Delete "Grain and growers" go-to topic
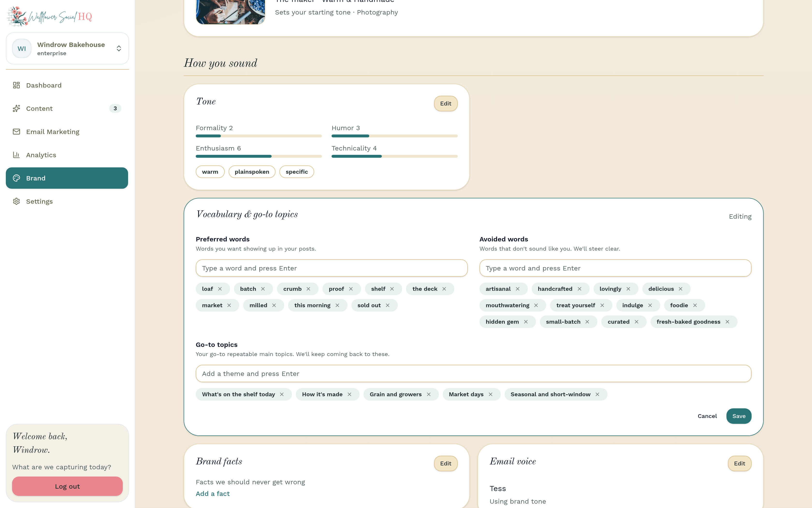812x508 pixels. 429,395
